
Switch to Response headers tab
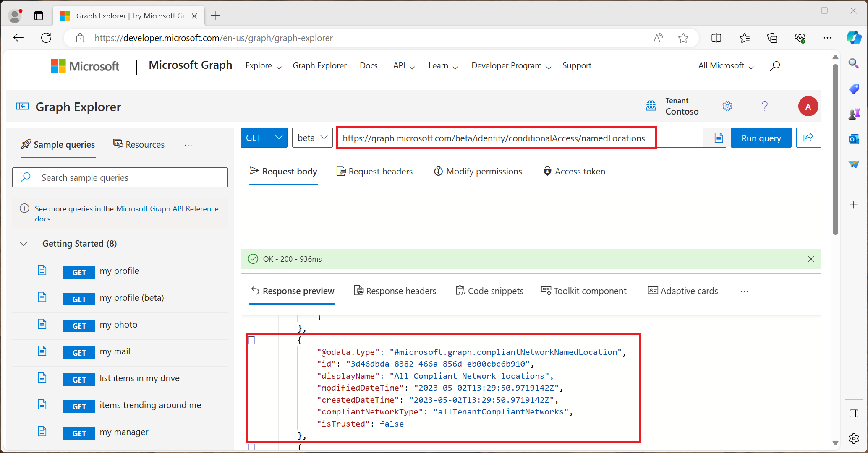[395, 291]
